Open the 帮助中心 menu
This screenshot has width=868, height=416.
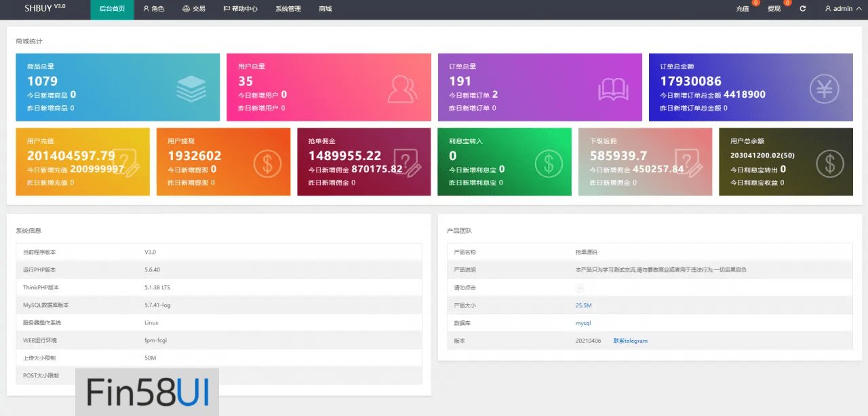click(x=240, y=9)
